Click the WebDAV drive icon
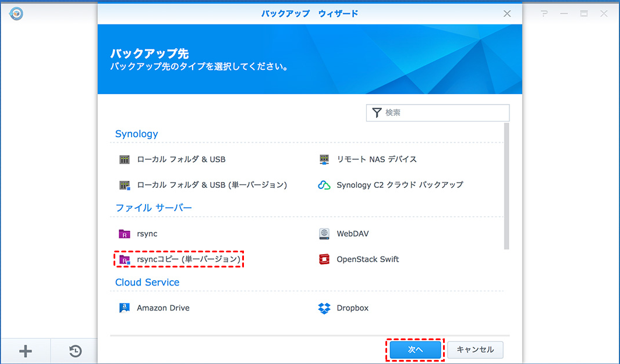Image resolution: width=620 pixels, height=364 pixels. pyautogui.click(x=324, y=234)
